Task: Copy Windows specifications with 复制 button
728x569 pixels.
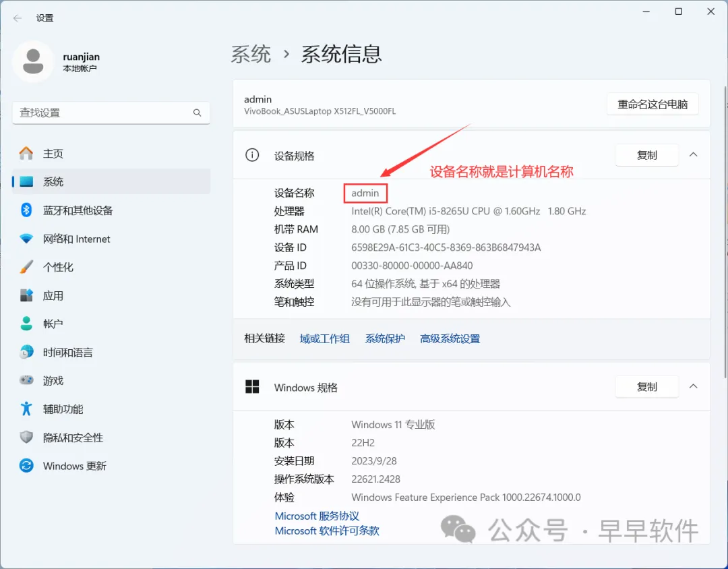Action: tap(646, 387)
